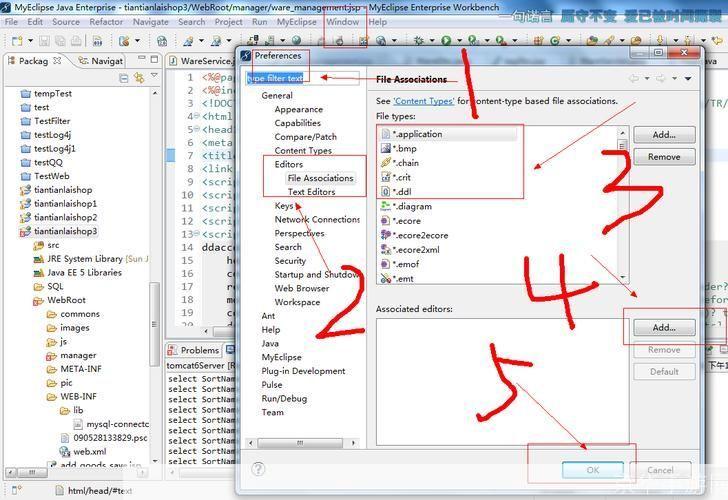Viewport: 728px width, 500px height.
Task: Click the Open Type toolbar icon
Action: coord(592,41)
